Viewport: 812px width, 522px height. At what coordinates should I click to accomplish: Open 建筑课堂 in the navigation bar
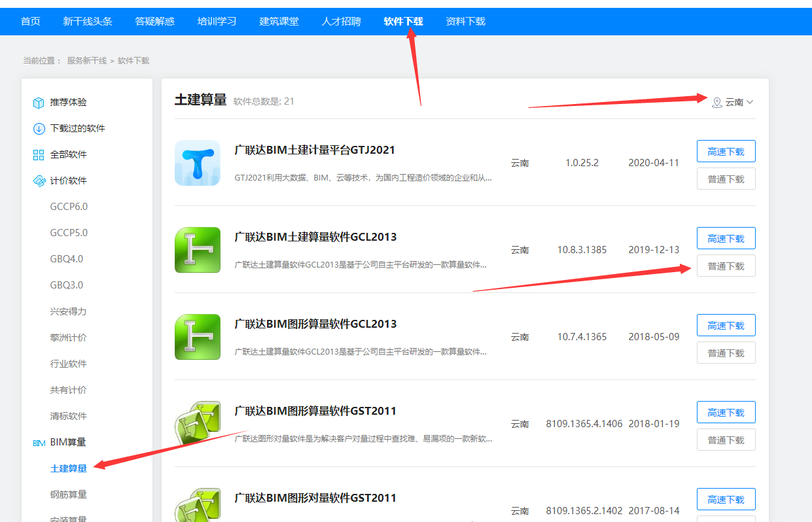coord(279,22)
